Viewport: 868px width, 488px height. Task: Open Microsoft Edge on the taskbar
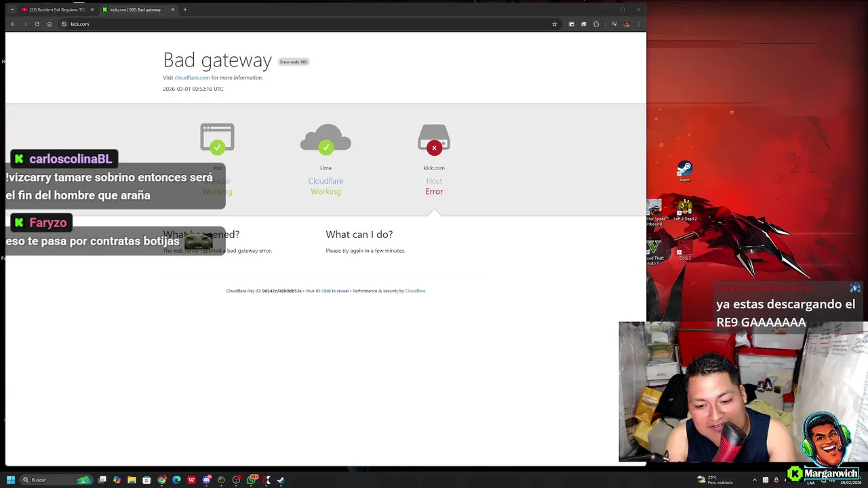click(x=176, y=480)
